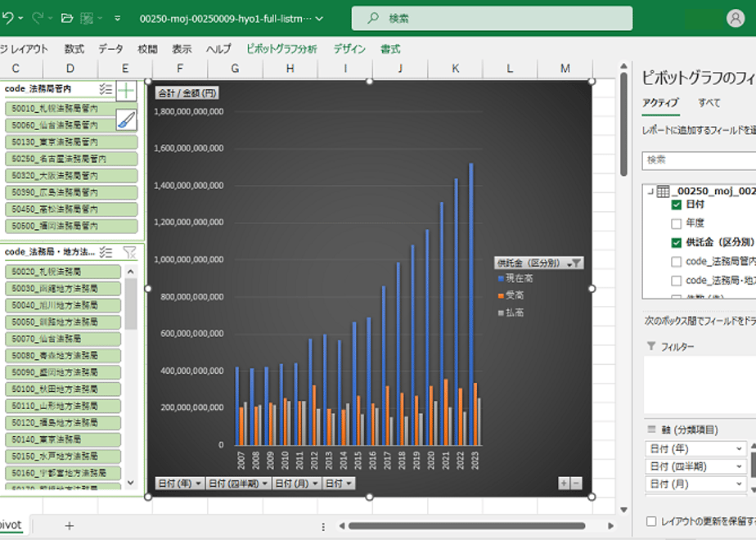The image size is (756, 540).
Task: Select slicer item 50320_大阪法務局管内
Action: coord(71,175)
